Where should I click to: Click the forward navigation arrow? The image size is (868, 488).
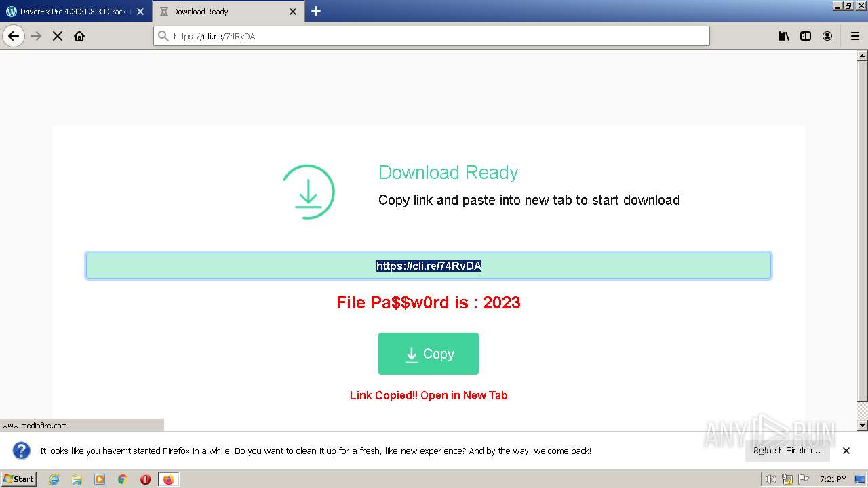(x=36, y=36)
